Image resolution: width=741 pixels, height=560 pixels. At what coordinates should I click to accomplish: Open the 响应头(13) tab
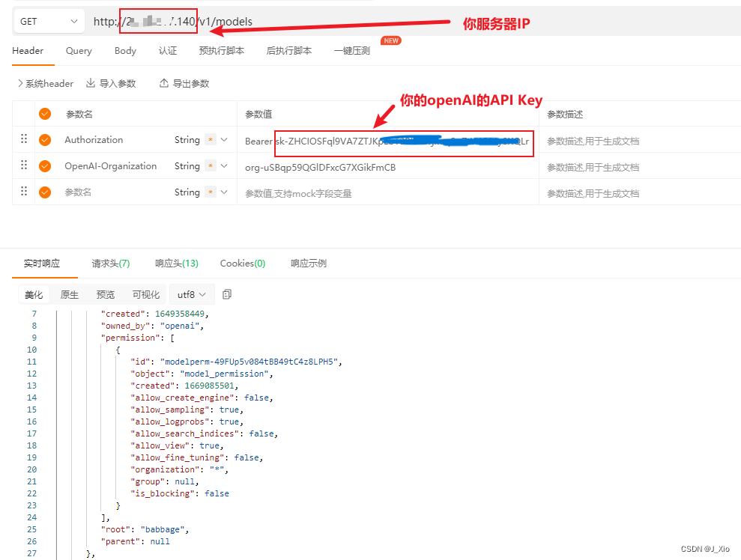pos(177,264)
